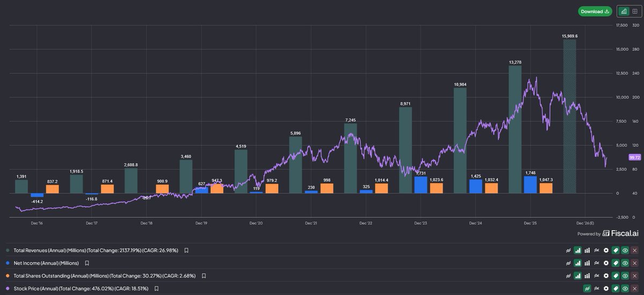Bookmark the Net Income metric
This screenshot has width=644, height=295.
tap(86, 263)
